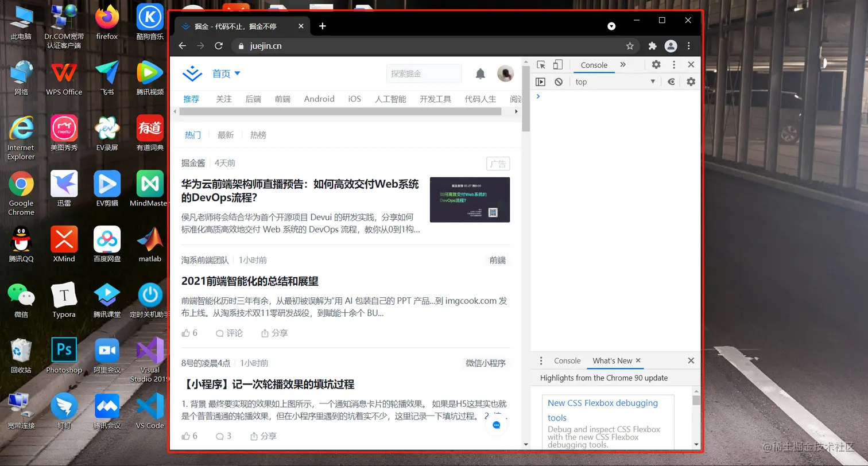Clear the console with the ban icon
The image size is (868, 466).
(x=559, y=82)
